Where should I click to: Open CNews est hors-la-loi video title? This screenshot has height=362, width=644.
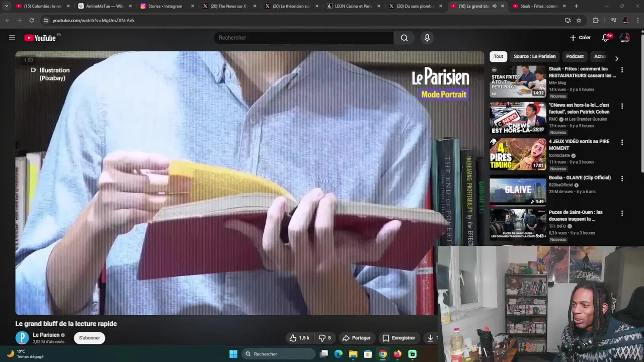pyautogui.click(x=579, y=108)
